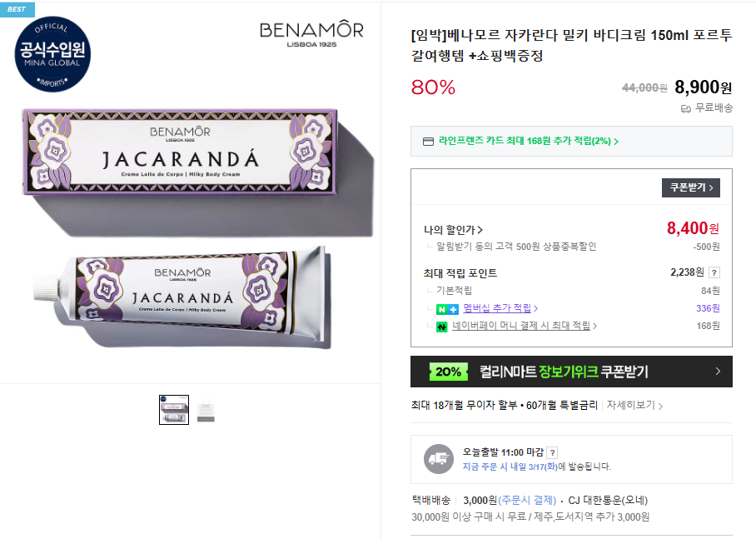Image resolution: width=756 pixels, height=539 pixels.
Task: Open 네이버페이 머니 결제 시 최대 적립 link
Action: pos(524,326)
